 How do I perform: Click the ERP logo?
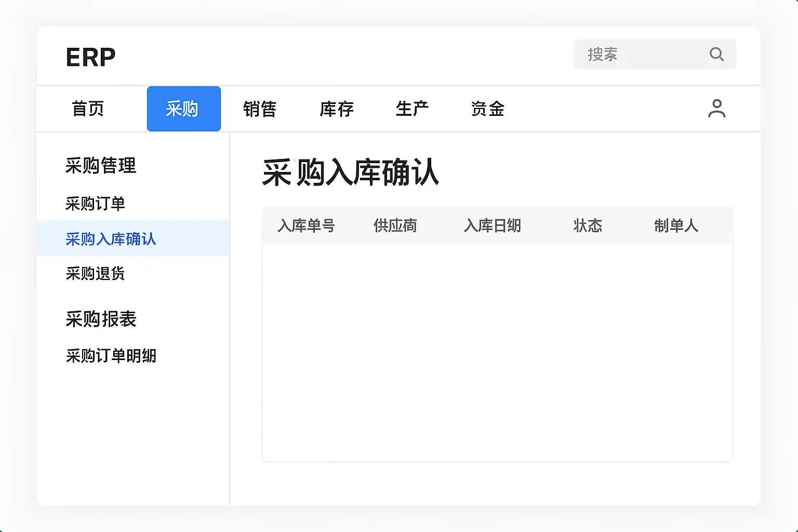click(90, 57)
